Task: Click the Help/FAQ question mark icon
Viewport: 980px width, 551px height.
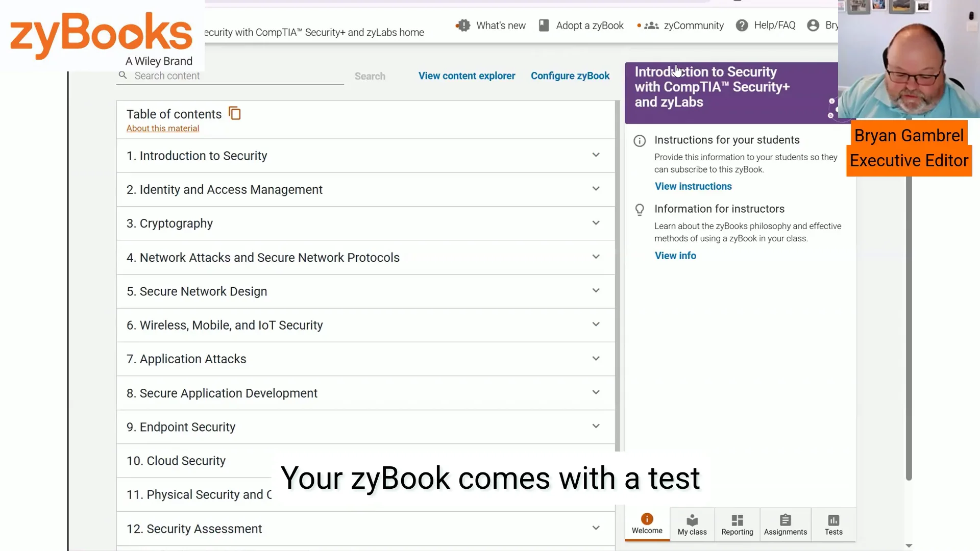Action: pos(742,25)
